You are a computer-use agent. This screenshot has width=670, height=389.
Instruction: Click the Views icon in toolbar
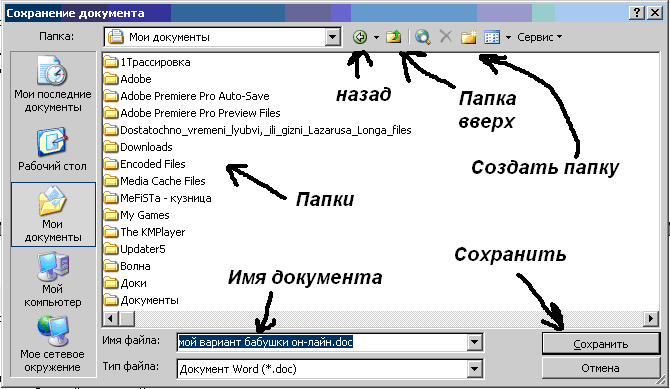click(x=492, y=37)
